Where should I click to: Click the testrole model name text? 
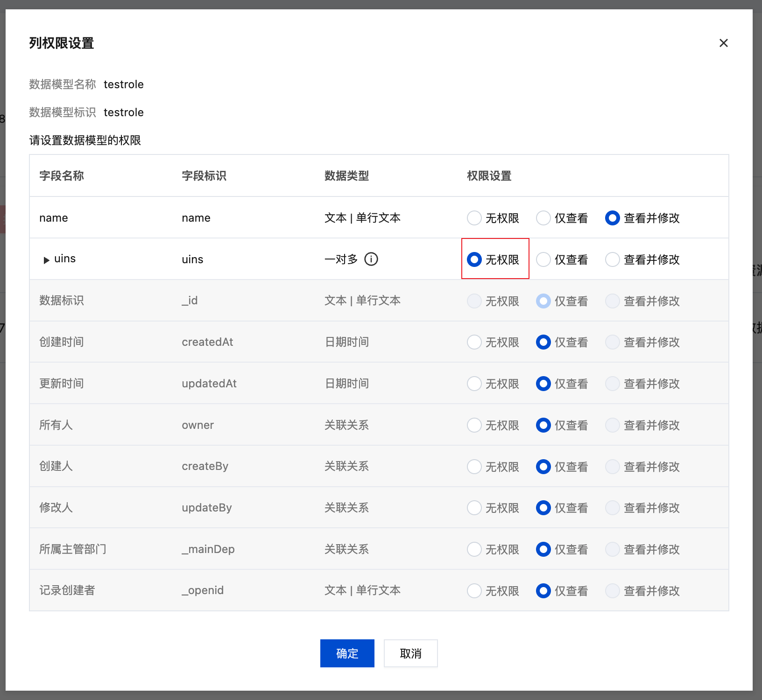coord(124,84)
